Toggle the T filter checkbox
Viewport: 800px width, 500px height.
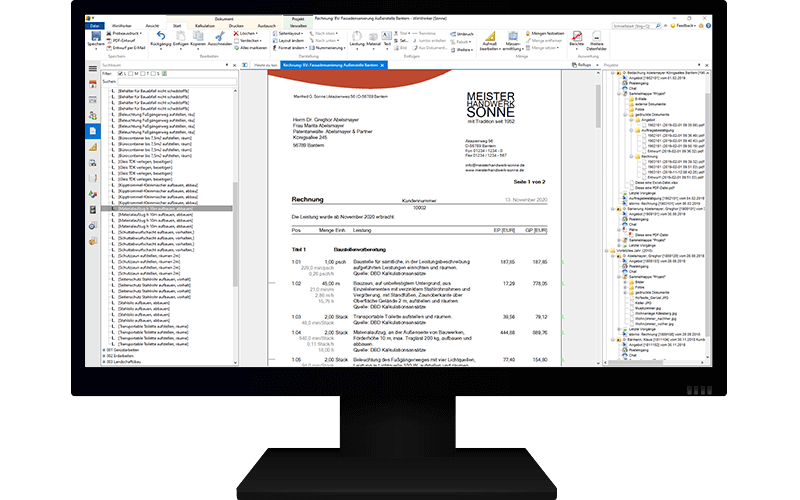(x=142, y=73)
